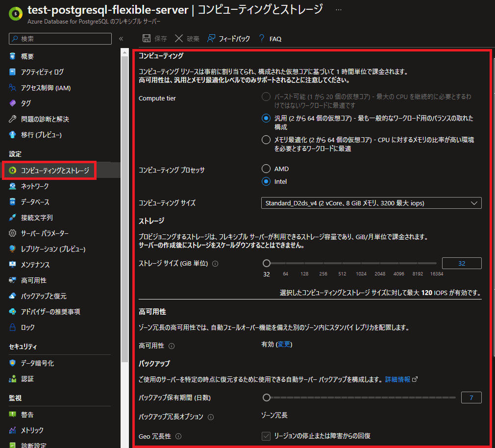The width and height of the screenshot is (495, 448).
Task: Click the サーバー パラメーター gear icon
Action: point(12,233)
